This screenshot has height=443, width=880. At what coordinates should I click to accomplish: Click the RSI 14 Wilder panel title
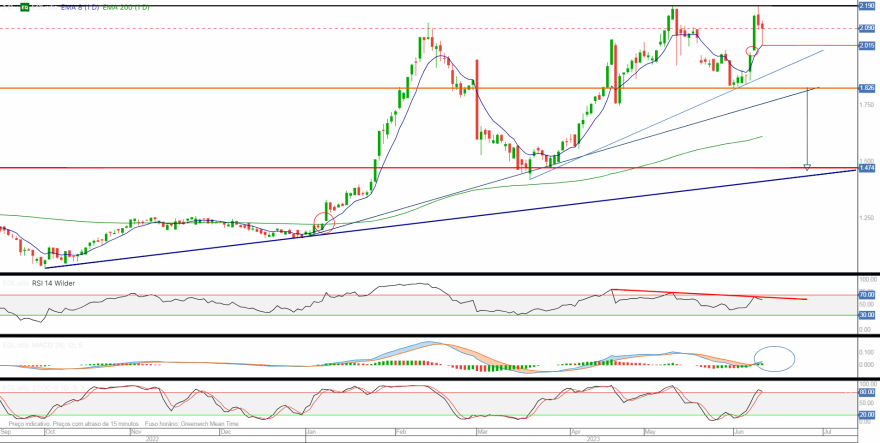coord(53,284)
